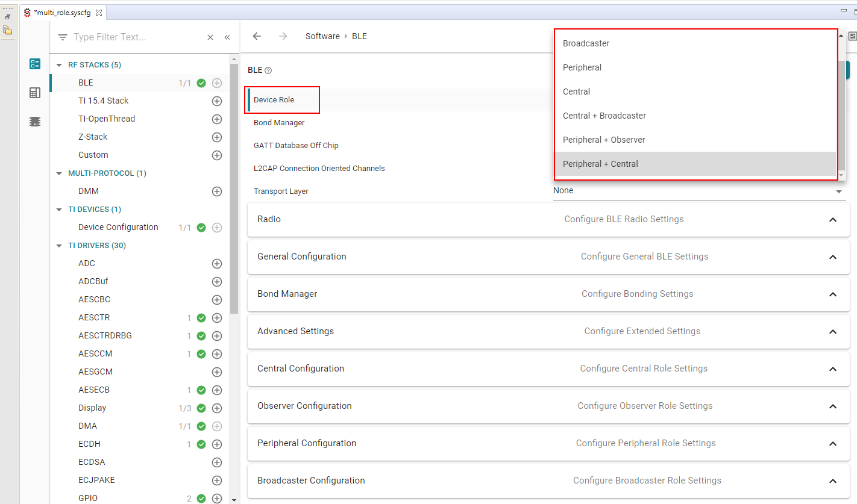Collapse the Radio settings section chevron
The height and width of the screenshot is (504, 857).
coord(832,219)
